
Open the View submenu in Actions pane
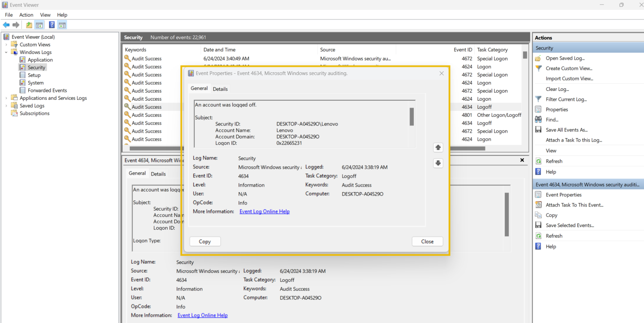(x=551, y=151)
